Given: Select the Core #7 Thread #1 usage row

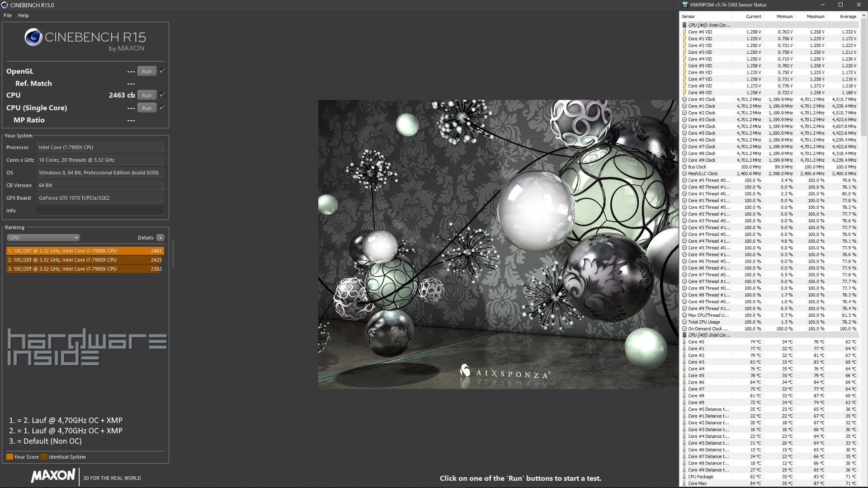Looking at the screenshot, I should click(769, 282).
